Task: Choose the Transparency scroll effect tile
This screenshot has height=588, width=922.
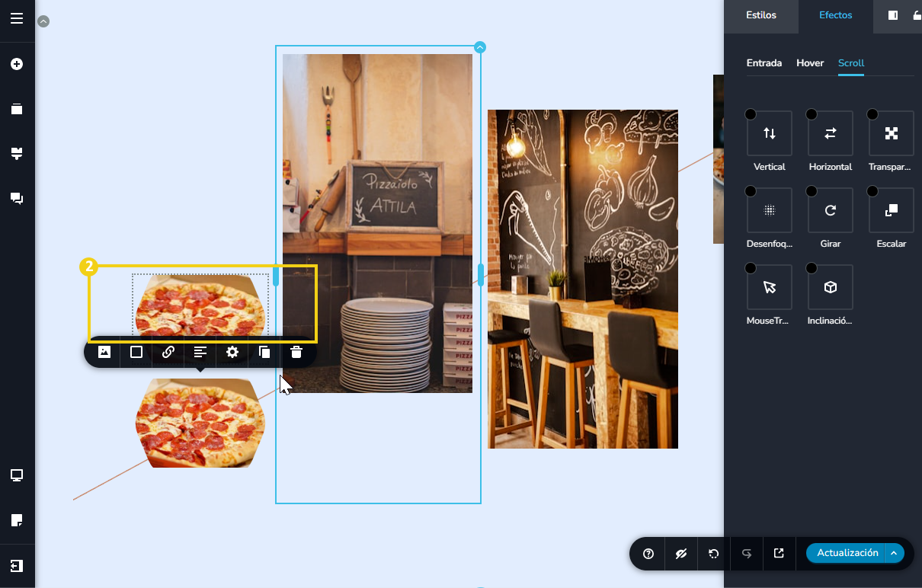Action: (892, 133)
